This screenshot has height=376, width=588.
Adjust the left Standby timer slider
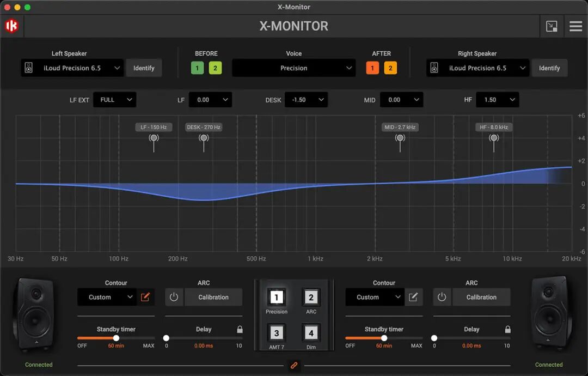point(117,338)
